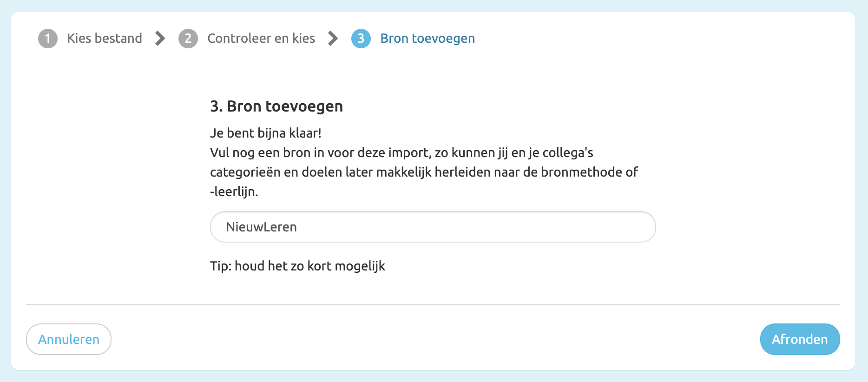This screenshot has height=382, width=868.
Task: Finish the wizard with Afronden
Action: [x=800, y=339]
